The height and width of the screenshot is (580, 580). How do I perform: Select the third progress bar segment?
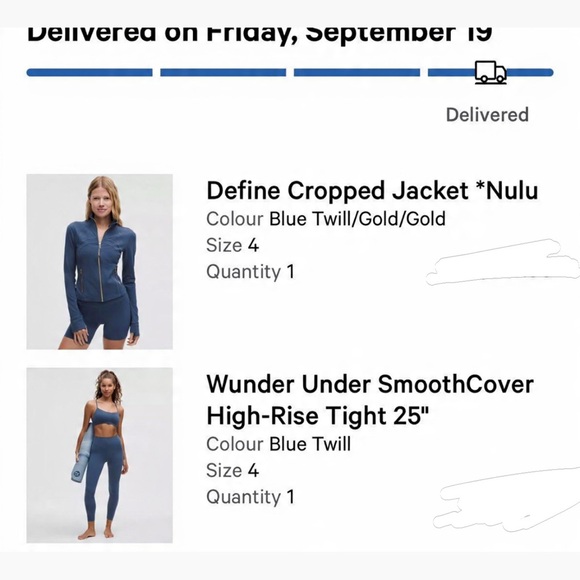tap(357, 72)
